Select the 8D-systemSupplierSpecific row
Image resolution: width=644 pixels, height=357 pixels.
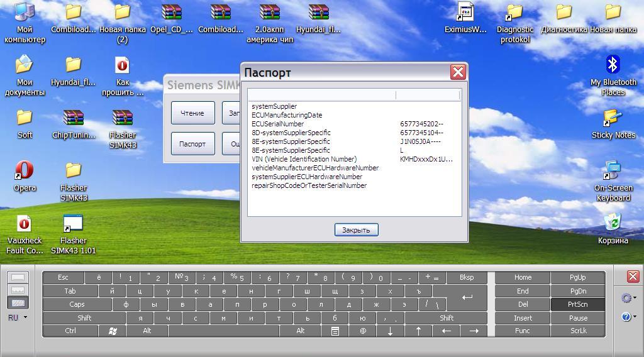pos(353,133)
